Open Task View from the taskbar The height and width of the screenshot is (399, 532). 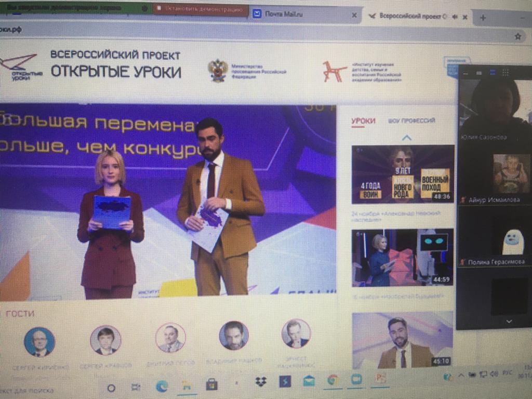(136, 387)
